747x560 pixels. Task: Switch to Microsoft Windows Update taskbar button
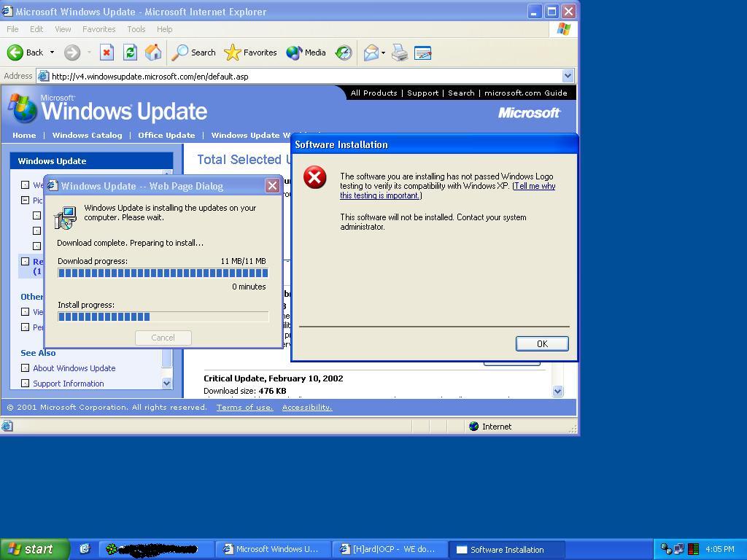(x=273, y=550)
